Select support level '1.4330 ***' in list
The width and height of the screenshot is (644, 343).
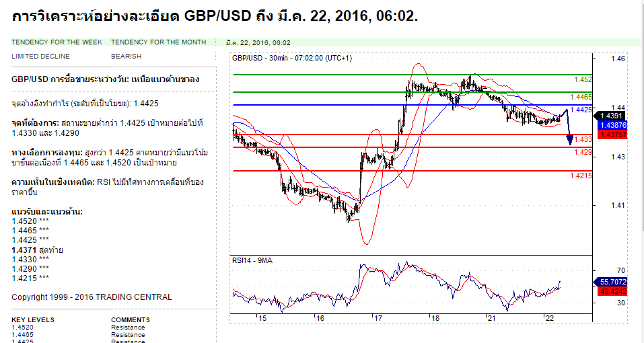pos(30,260)
